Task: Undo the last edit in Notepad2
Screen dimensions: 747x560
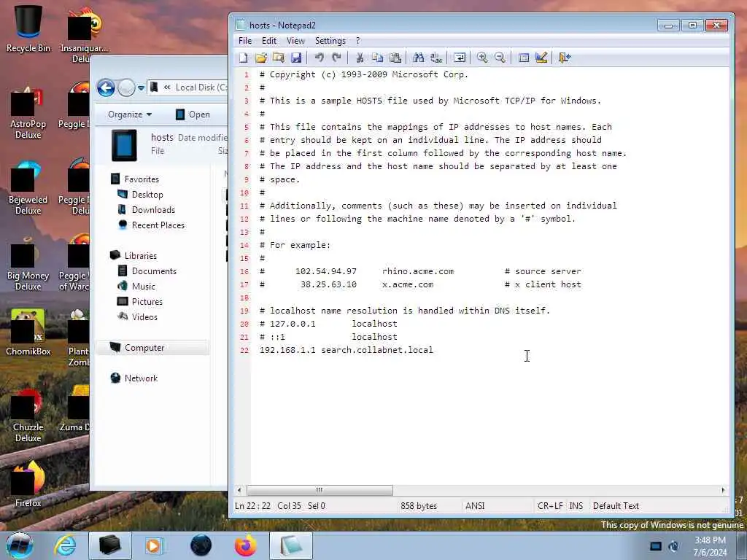Action: click(320, 58)
